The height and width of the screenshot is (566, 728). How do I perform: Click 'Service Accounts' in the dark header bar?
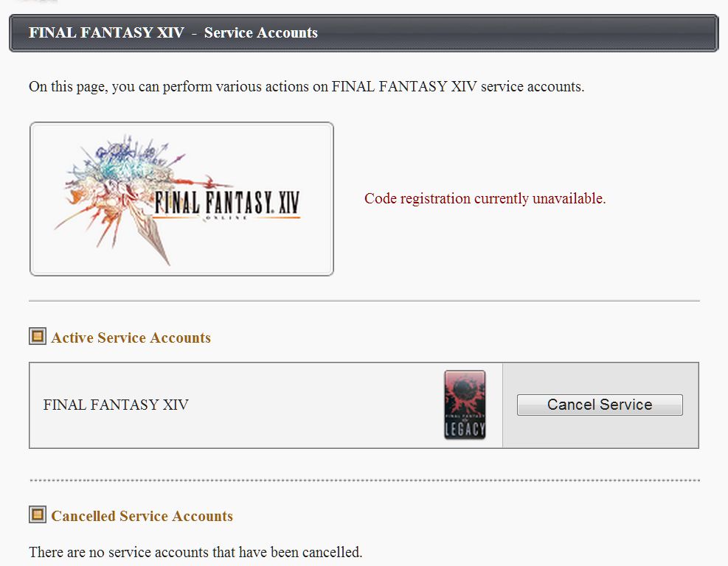coord(261,32)
